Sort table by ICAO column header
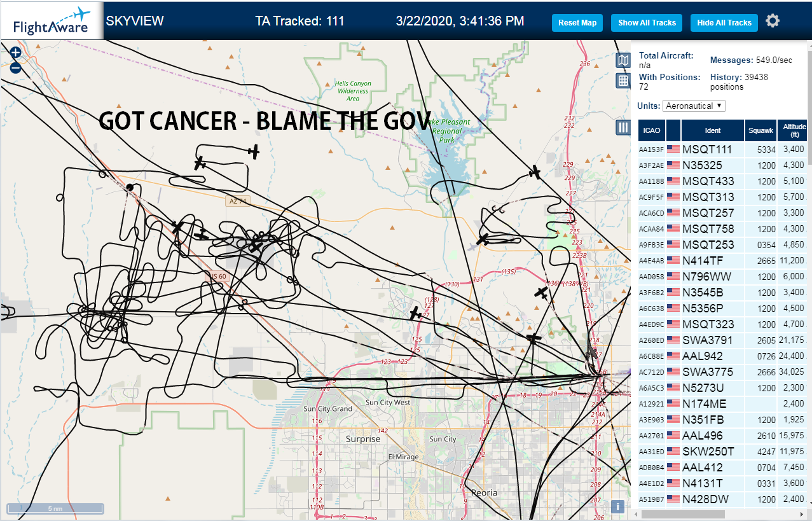Image resolution: width=812 pixels, height=521 pixels. [x=652, y=130]
